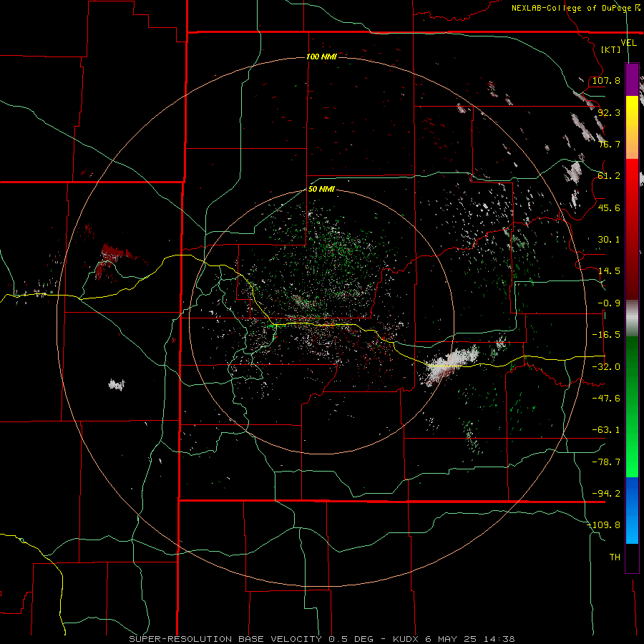The height and width of the screenshot is (644, 644).
Task: Click the -0.9 velocity scale value
Action: coord(609,303)
